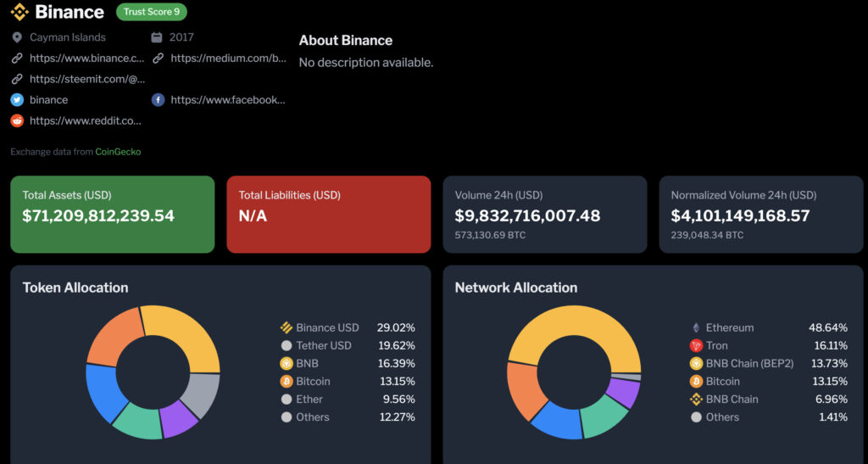868x464 pixels.
Task: Click orange slice in Network Allocation donut
Action: pyautogui.click(x=523, y=390)
